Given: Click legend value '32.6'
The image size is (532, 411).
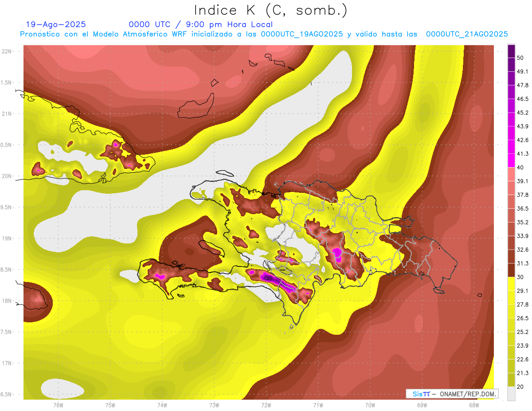Looking at the screenshot, I should pos(523,250).
